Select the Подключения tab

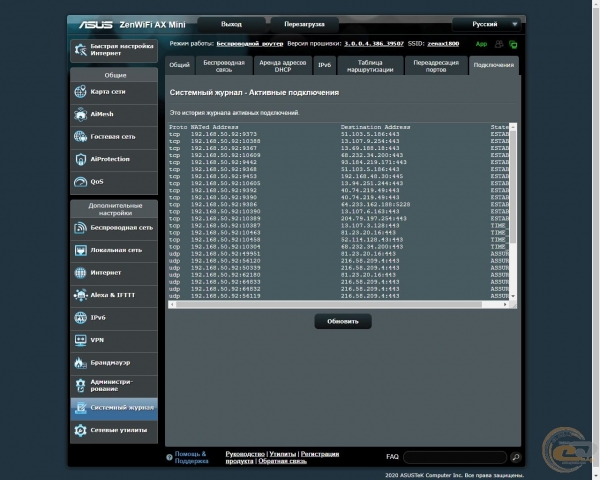click(x=494, y=65)
